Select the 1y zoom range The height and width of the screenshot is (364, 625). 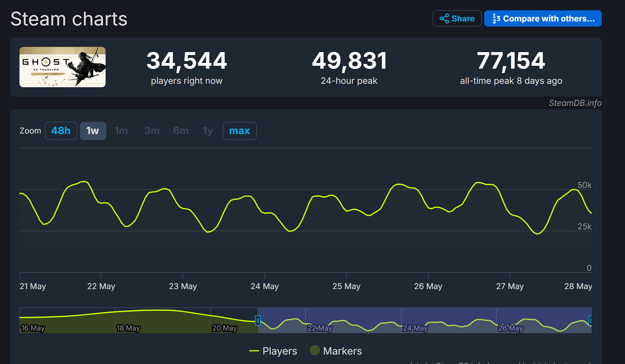pos(207,130)
